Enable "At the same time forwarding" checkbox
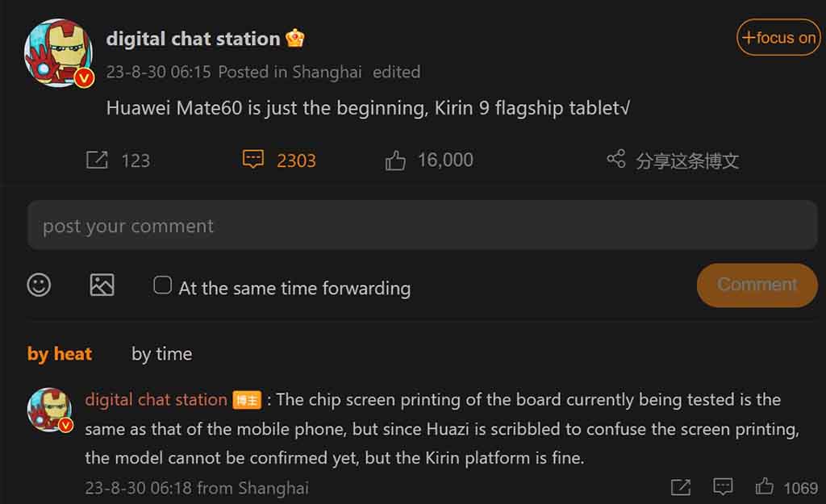The width and height of the screenshot is (826, 504). click(162, 285)
